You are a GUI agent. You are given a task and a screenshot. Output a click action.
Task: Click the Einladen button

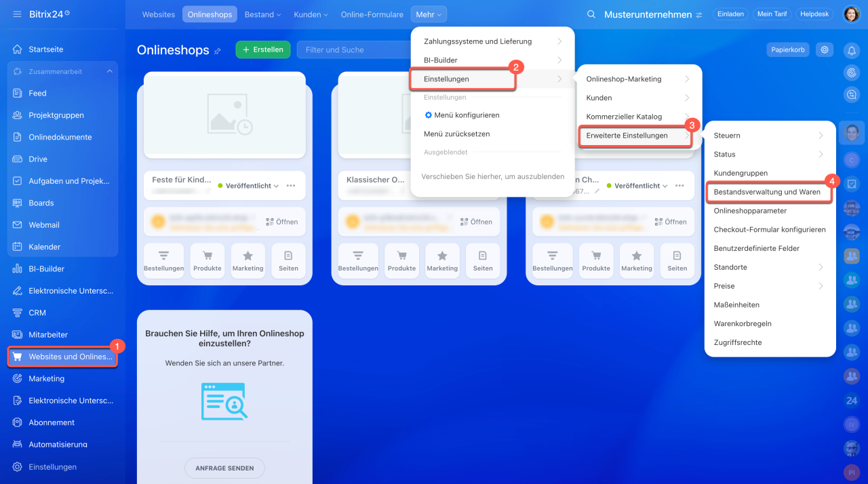pos(730,14)
